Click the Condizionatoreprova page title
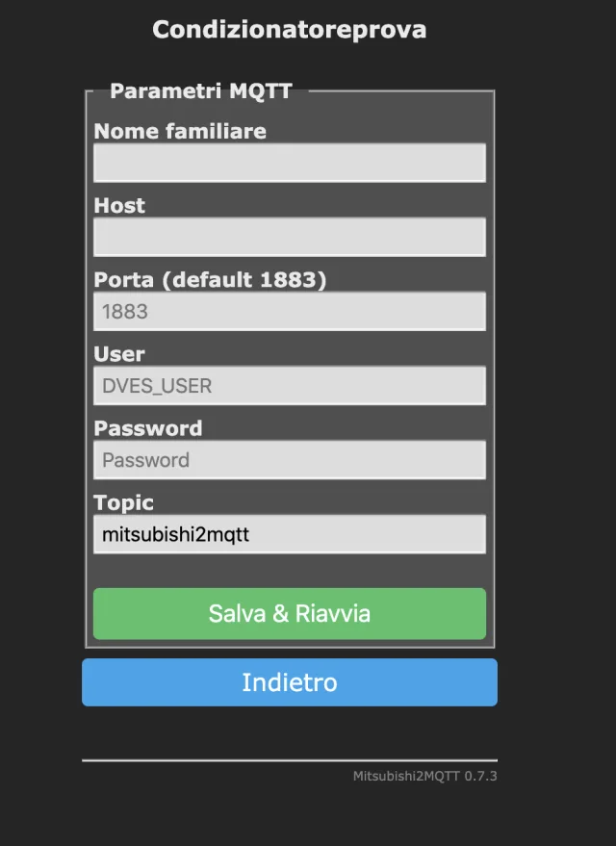The height and width of the screenshot is (846, 616). [289, 30]
